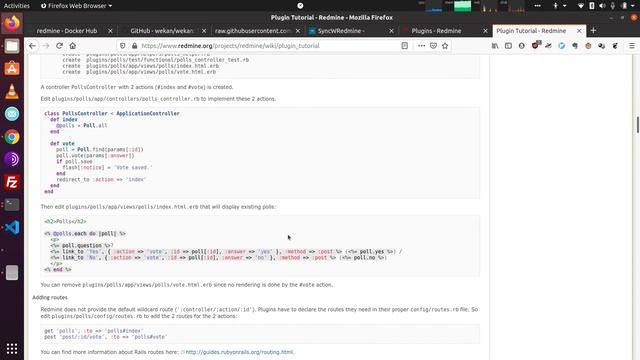Open Ubuntu Software from the dock
Image resolution: width=640 pixels, height=360 pixels.
pyautogui.click(x=12, y=69)
